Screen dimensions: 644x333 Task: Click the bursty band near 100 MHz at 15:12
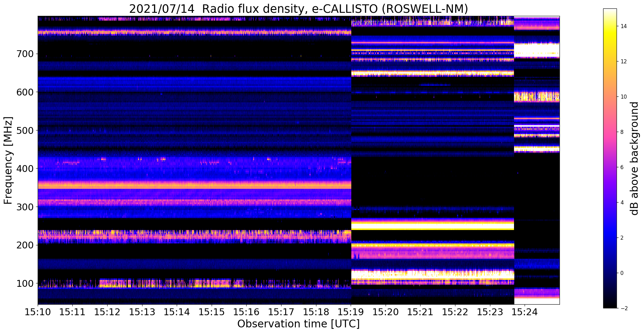click(x=108, y=283)
